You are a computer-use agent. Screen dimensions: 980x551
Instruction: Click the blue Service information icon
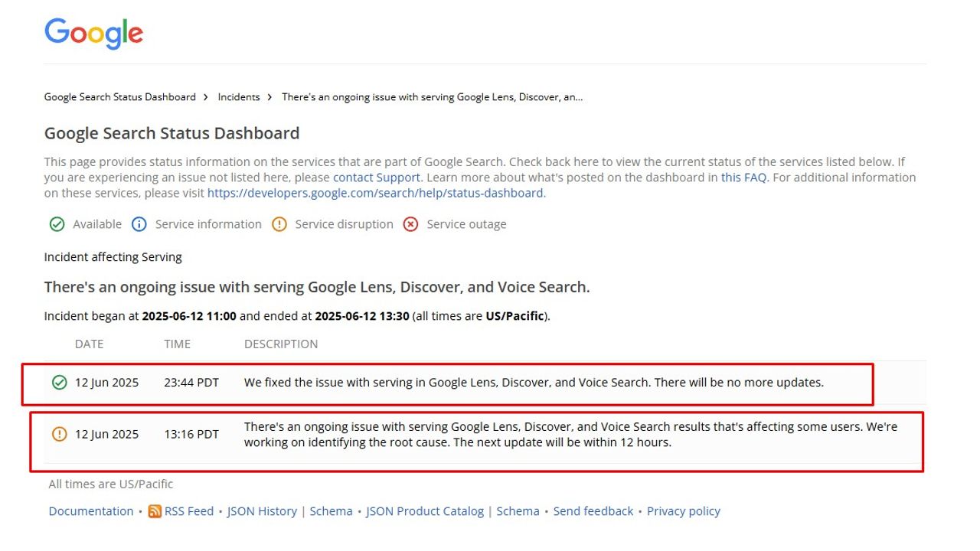click(139, 224)
